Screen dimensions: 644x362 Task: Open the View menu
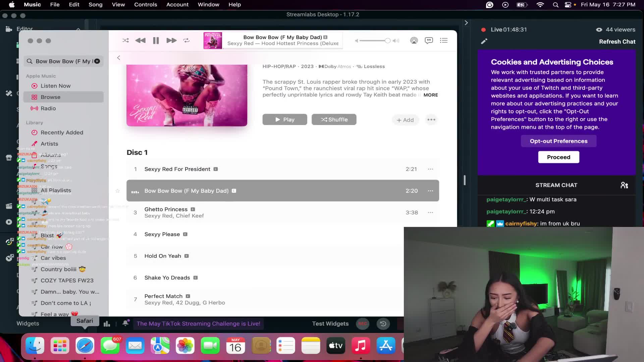pyautogui.click(x=118, y=5)
